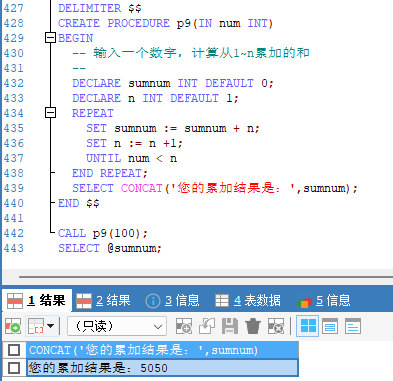Click the 'SET sumnum := sumnum + n;' line
This screenshot has width=393, height=381.
click(x=173, y=128)
